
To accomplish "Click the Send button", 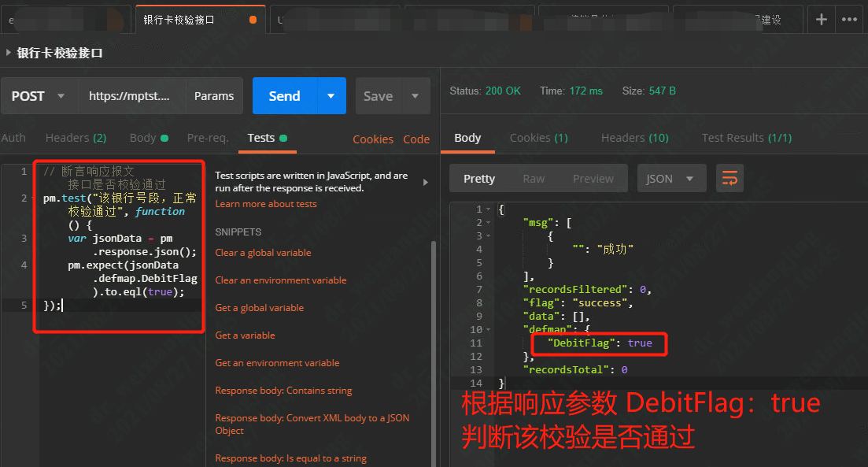I will [x=285, y=96].
